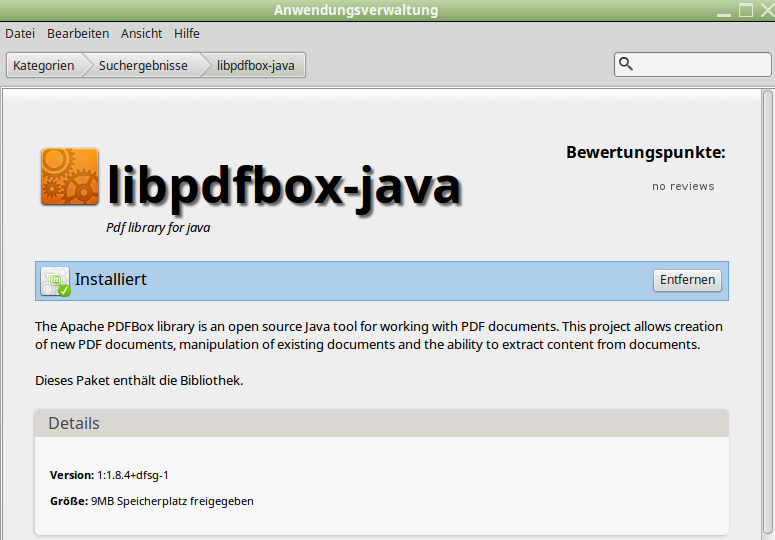Open the Bearbeiten menu

78,34
